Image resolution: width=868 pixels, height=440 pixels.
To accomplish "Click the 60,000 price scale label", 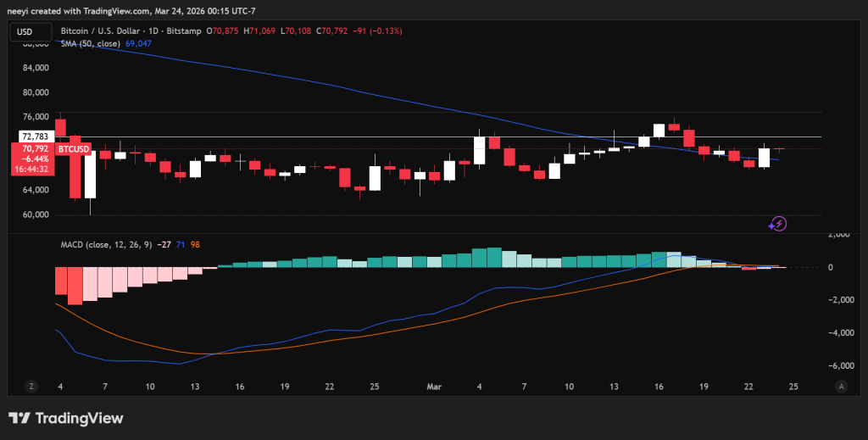I will 36,214.
